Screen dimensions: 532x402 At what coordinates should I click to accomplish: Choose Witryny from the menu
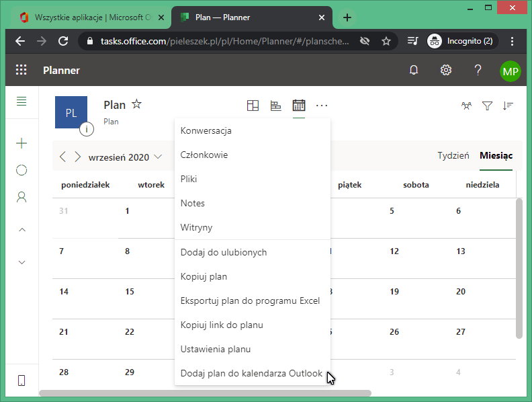point(253,227)
